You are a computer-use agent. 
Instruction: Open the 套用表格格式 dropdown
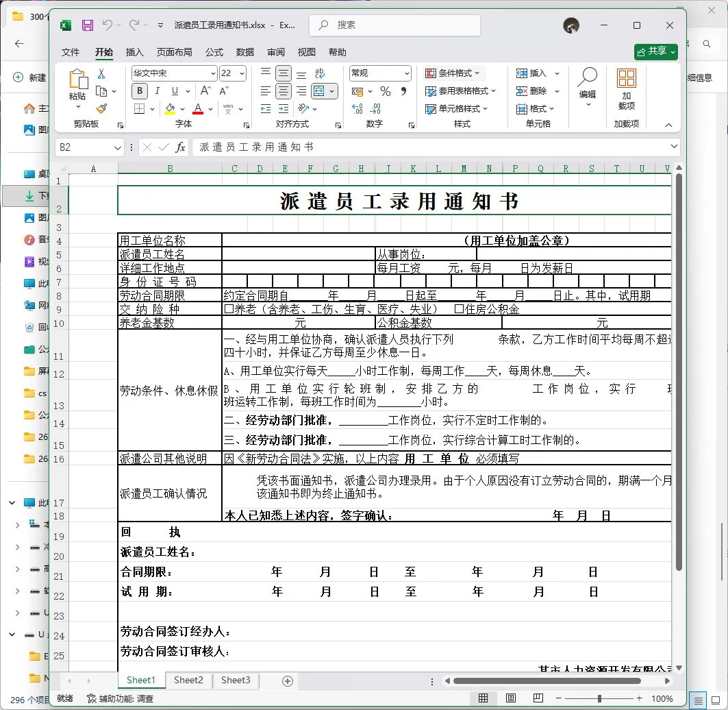pyautogui.click(x=460, y=91)
